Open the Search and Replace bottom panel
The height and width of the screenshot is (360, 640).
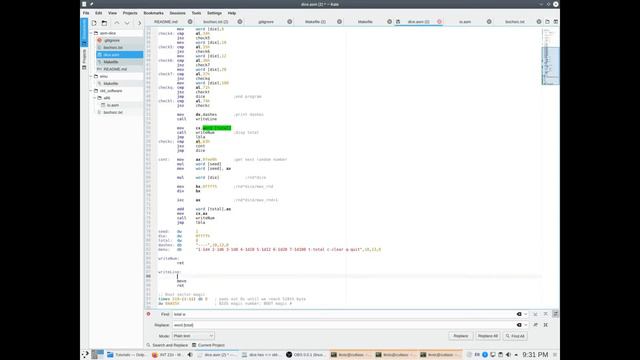[167, 345]
